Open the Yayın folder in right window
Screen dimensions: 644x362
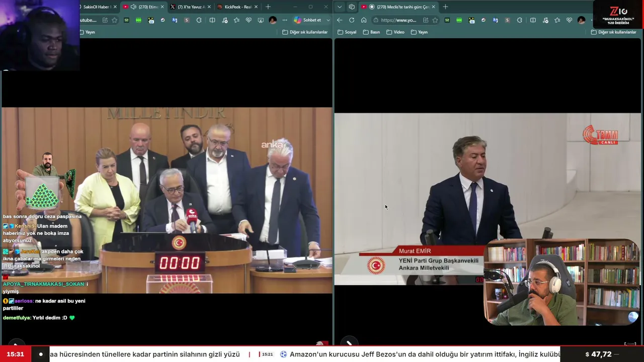point(419,32)
